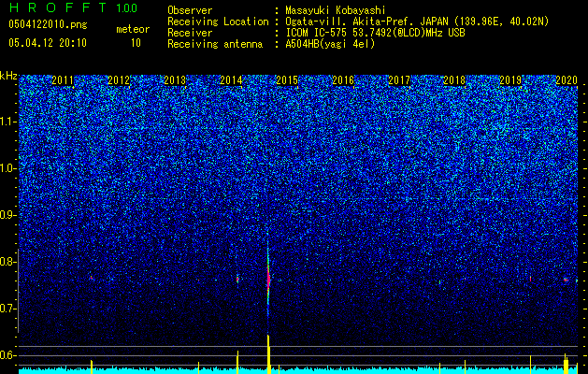Click the yellow power spike between 2011 and 2012
The height and width of the screenshot is (374, 588).
pos(91,367)
